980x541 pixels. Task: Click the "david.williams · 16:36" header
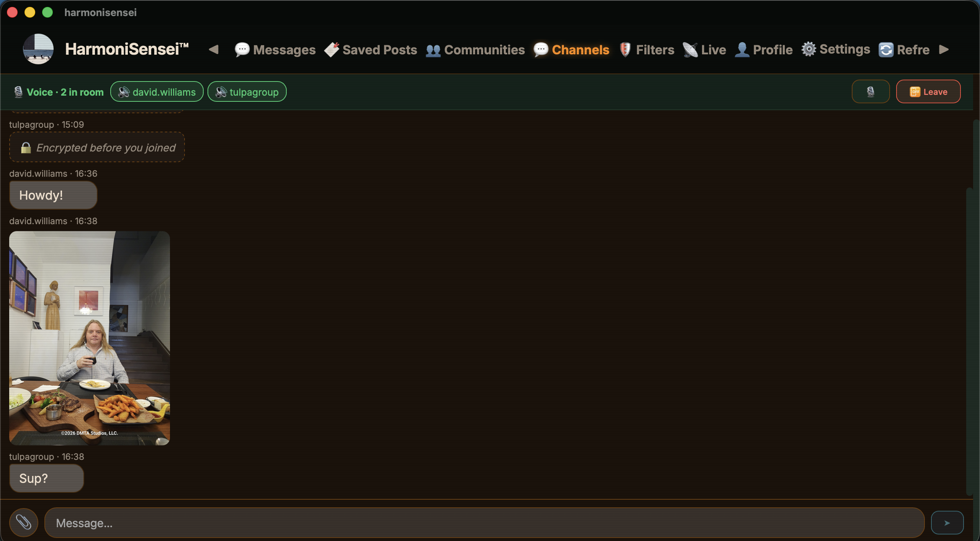tap(53, 173)
